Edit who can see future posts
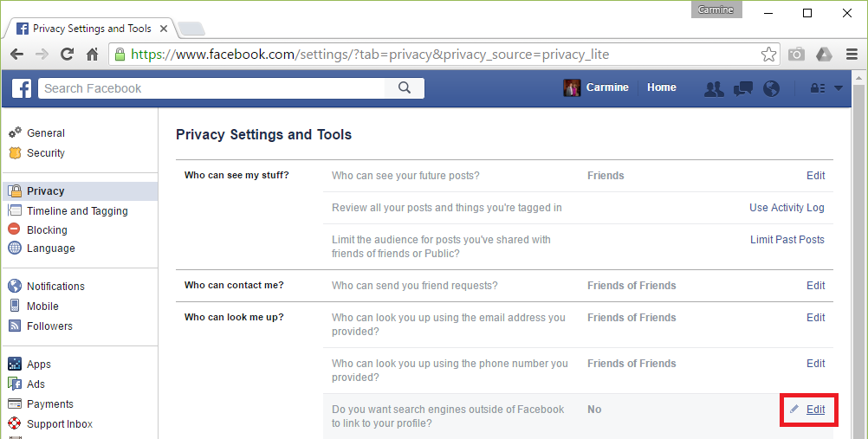Viewport: 868px width, 439px height. click(815, 176)
